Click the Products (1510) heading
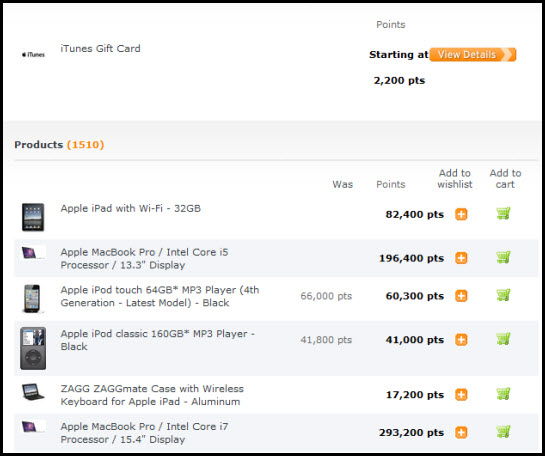 click(x=59, y=145)
